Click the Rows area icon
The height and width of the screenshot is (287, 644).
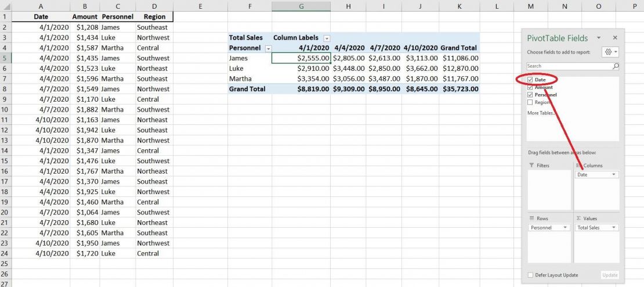(531, 218)
